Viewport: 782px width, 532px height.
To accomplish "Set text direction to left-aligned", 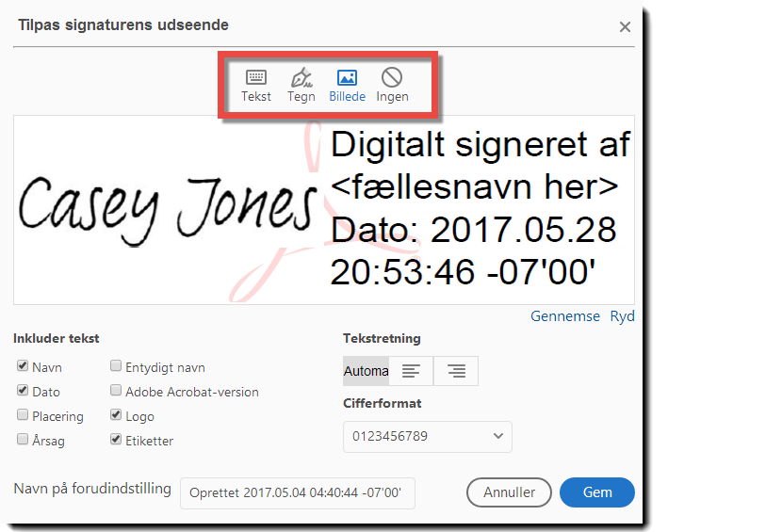I will 411,371.
